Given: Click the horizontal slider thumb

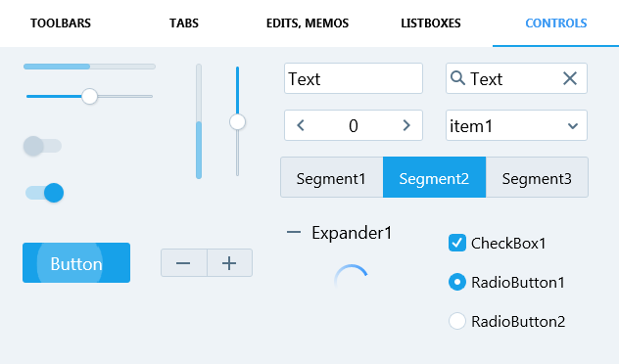Looking at the screenshot, I should pyautogui.click(x=89, y=96).
